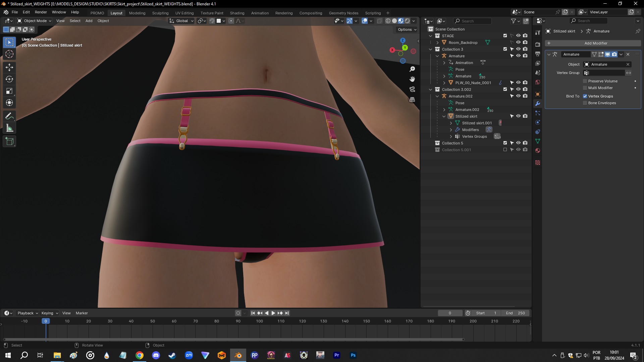Screen dimensions: 644x362
Task: Open the Object Mode dropdown
Action: pos(34,21)
